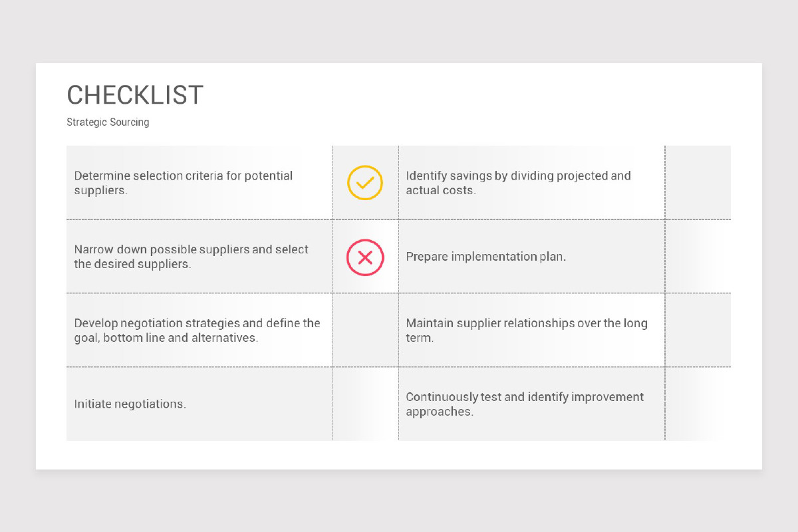Select the Strategic Sourcing subtitle
The width and height of the screenshot is (798, 532).
(108, 122)
